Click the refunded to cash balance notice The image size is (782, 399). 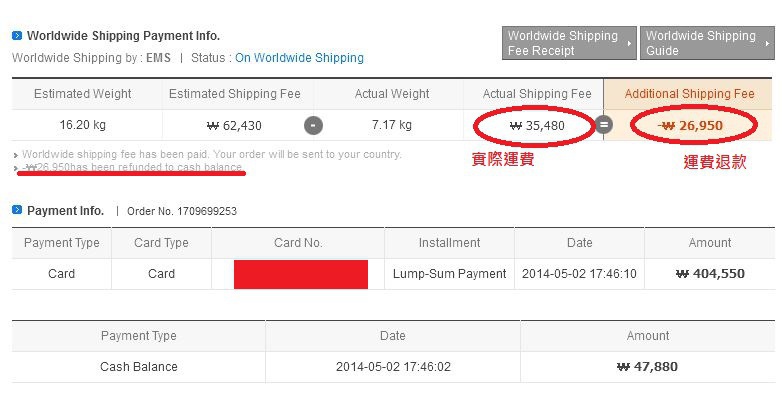click(x=133, y=167)
